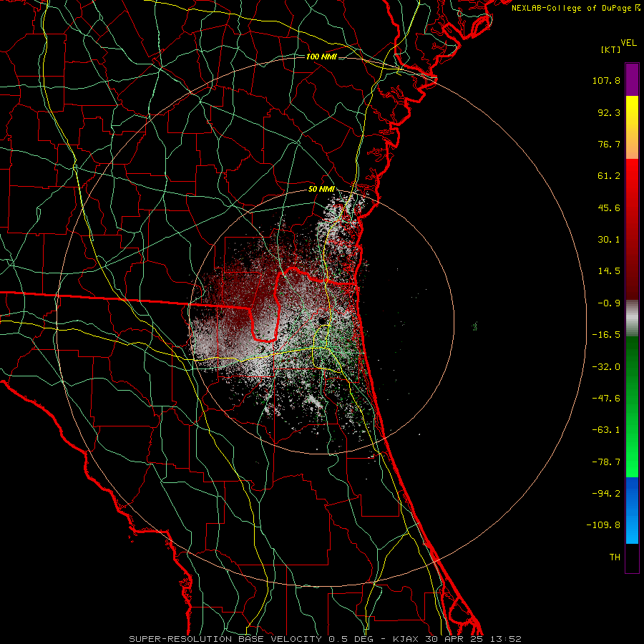Click the -47.6 velocity scale value

(606, 399)
